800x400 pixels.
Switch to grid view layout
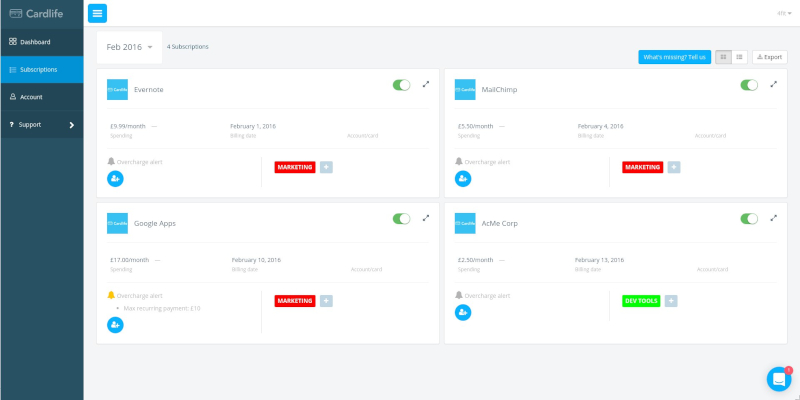(x=723, y=57)
